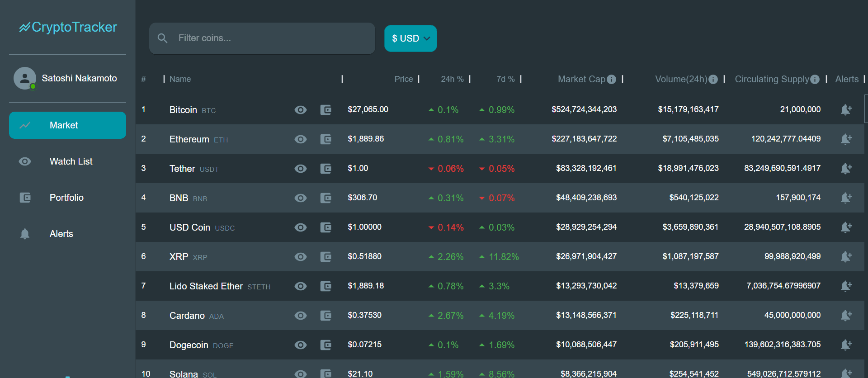868x378 pixels.
Task: Click the Volume(24h) info icon
Action: pyautogui.click(x=713, y=79)
